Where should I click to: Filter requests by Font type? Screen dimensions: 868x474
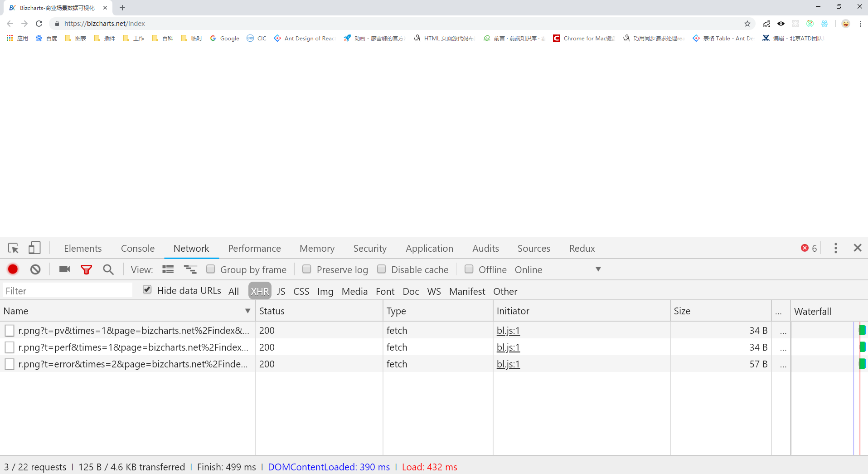(x=385, y=291)
